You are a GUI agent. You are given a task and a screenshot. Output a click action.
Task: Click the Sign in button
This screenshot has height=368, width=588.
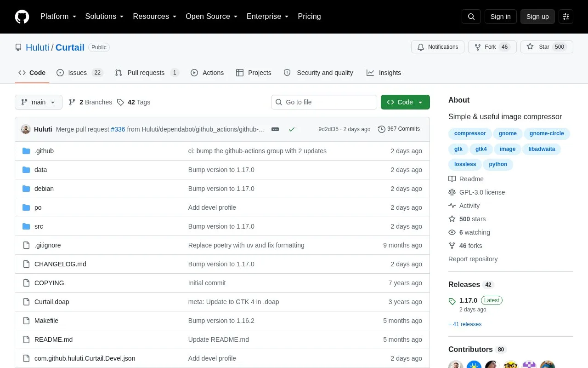pos(500,17)
